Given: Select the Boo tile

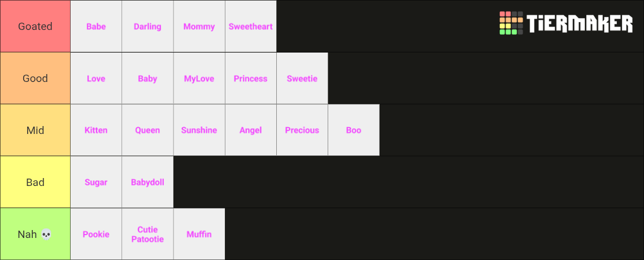Looking at the screenshot, I should coord(354,130).
